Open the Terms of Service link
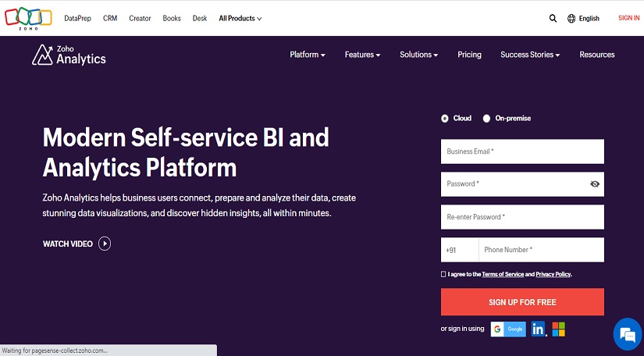The height and width of the screenshot is (356, 644). [503, 274]
